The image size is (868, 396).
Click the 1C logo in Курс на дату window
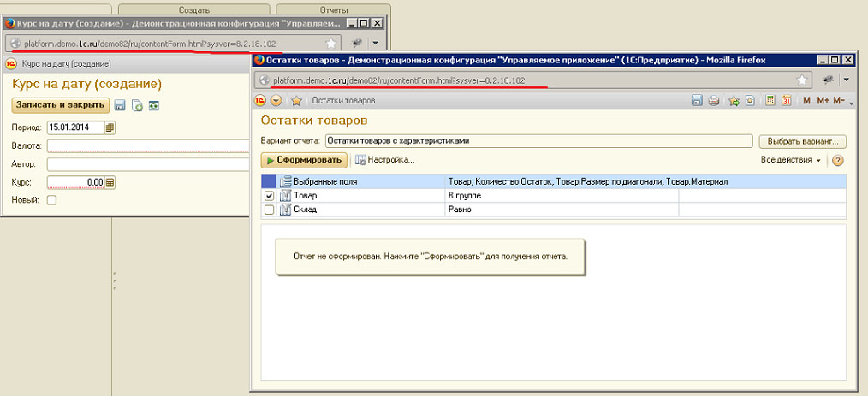(11, 63)
